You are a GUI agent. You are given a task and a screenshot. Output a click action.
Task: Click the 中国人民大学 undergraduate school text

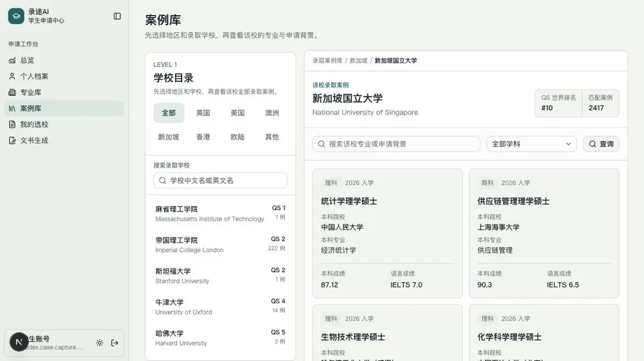(x=342, y=228)
